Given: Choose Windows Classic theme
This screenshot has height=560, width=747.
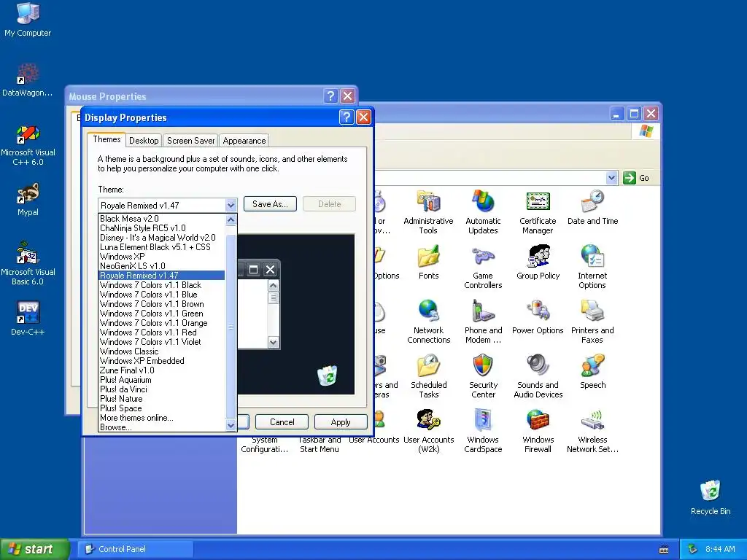Looking at the screenshot, I should pos(161,351).
